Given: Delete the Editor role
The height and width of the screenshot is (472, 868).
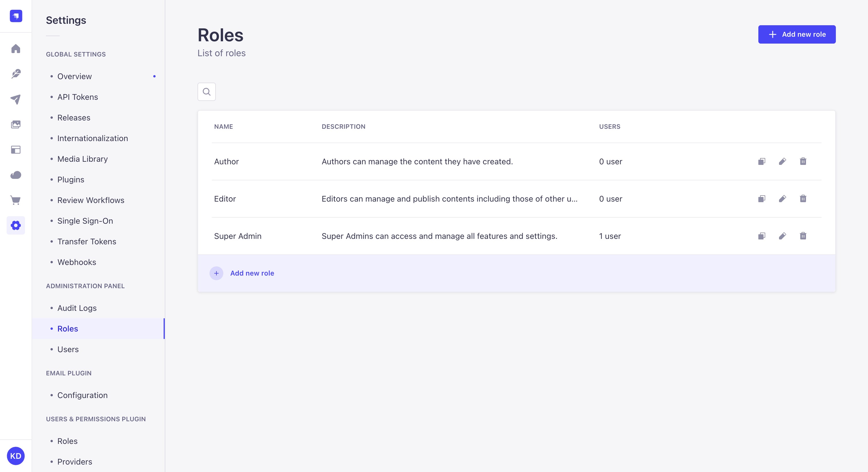Looking at the screenshot, I should coord(803,199).
